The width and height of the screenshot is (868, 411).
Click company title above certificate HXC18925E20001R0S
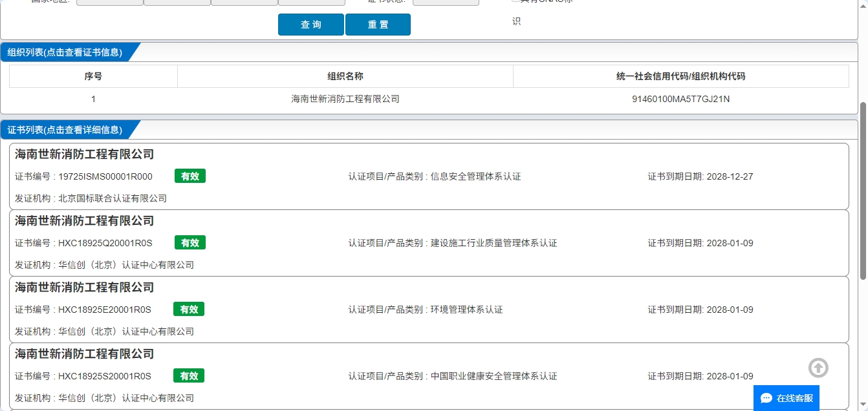click(85, 288)
